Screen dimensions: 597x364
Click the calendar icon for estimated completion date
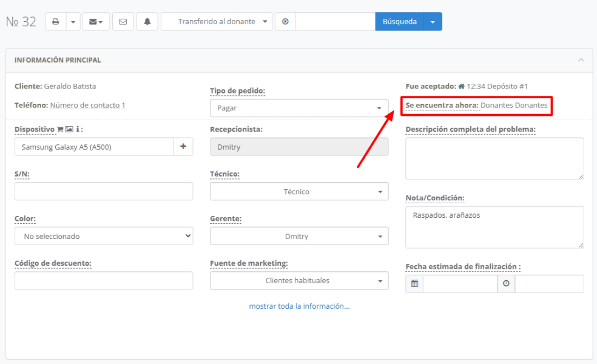(x=414, y=283)
